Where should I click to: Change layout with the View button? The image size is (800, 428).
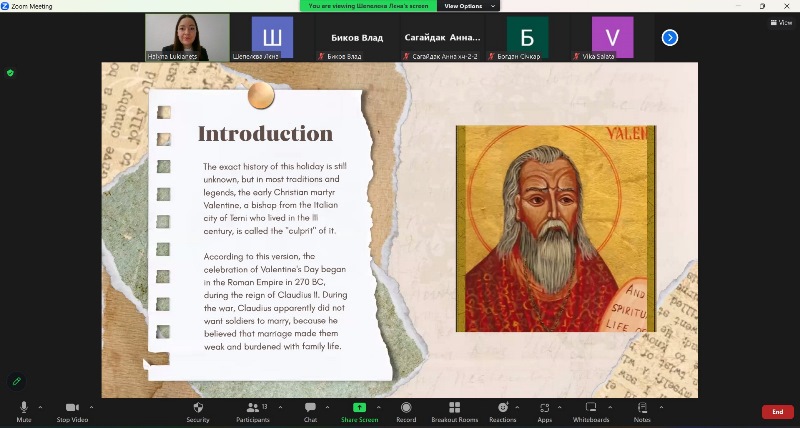[781, 22]
